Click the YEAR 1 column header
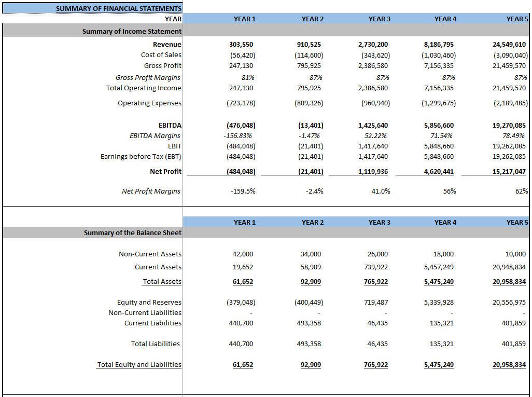 (244, 19)
